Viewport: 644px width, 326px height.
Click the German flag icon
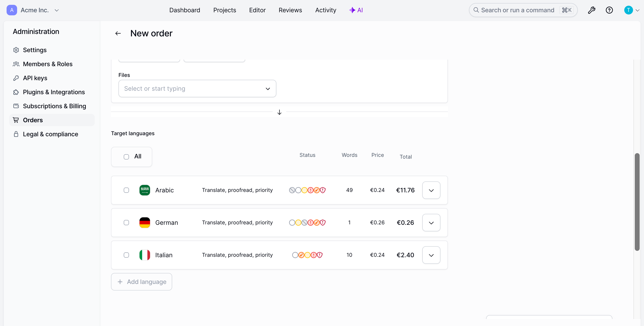coord(145,223)
